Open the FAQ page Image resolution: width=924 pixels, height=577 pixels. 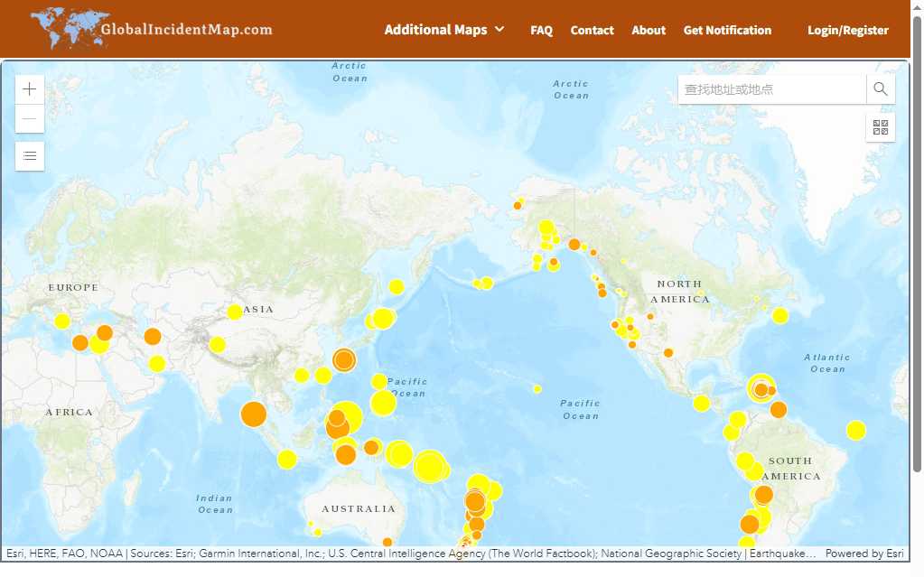[541, 30]
